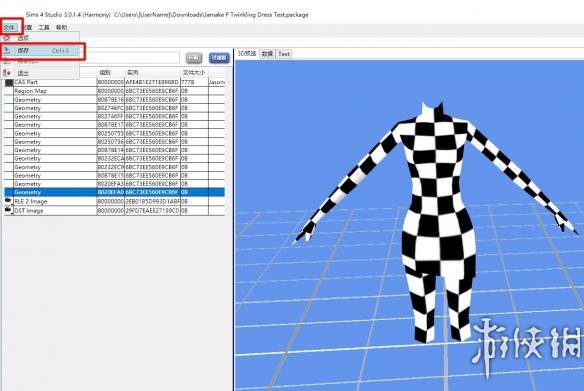Screen dimensions: 584x391
Task: Click the Save (Ctrl+S) menu entry
Action: point(41,50)
